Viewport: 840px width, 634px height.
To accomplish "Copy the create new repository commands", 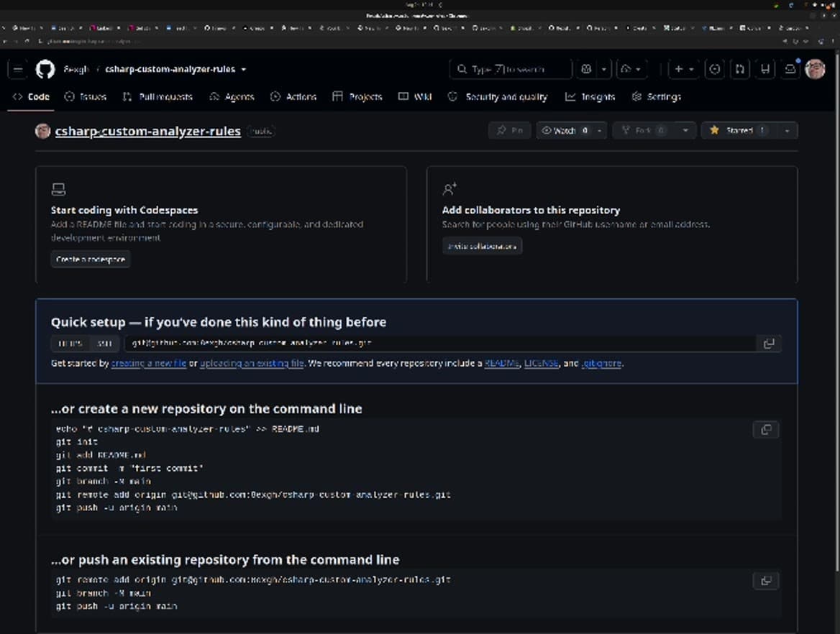I will pyautogui.click(x=765, y=429).
